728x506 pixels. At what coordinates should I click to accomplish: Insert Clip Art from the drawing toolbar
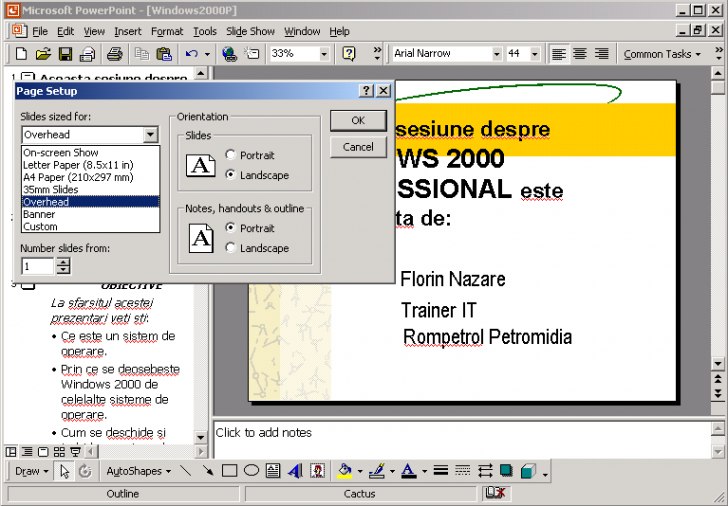(317, 471)
